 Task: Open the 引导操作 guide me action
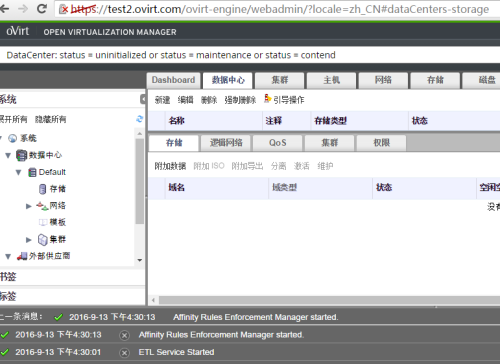pyautogui.click(x=289, y=100)
